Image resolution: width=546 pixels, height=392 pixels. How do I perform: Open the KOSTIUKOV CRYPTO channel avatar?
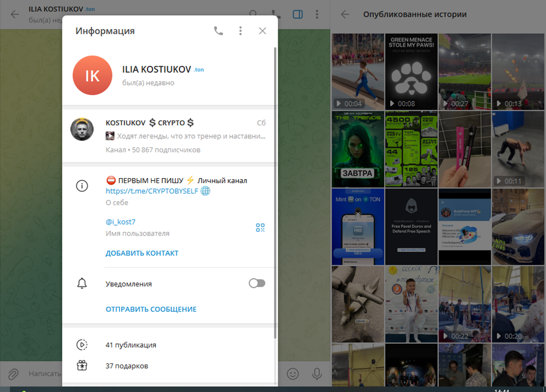click(x=82, y=129)
